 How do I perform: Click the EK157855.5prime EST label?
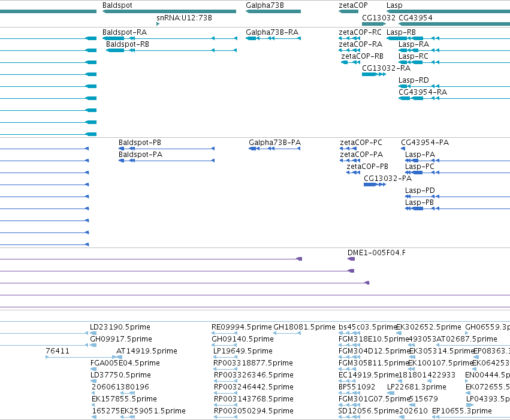pyautogui.click(x=124, y=400)
